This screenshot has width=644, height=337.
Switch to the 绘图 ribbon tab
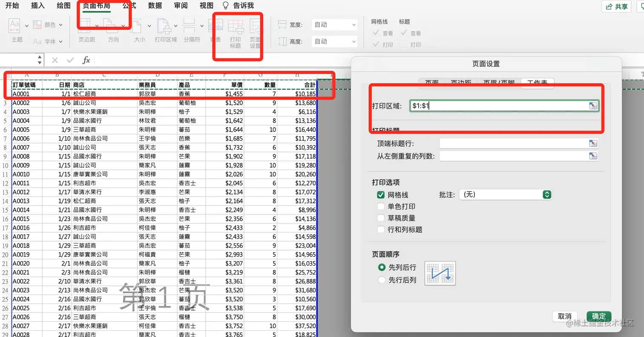click(63, 6)
